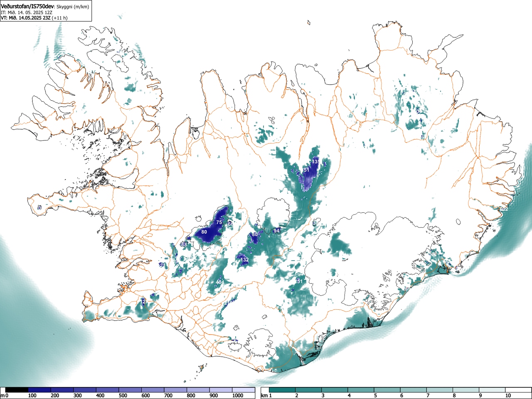
Task: Click the 600–700 m legend swatch
Action: 153,390
